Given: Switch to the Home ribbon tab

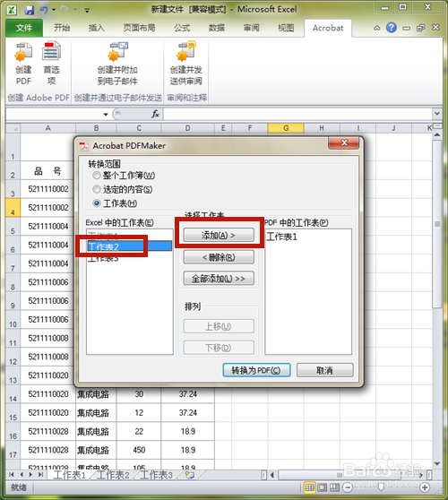Looking at the screenshot, I should [62, 28].
